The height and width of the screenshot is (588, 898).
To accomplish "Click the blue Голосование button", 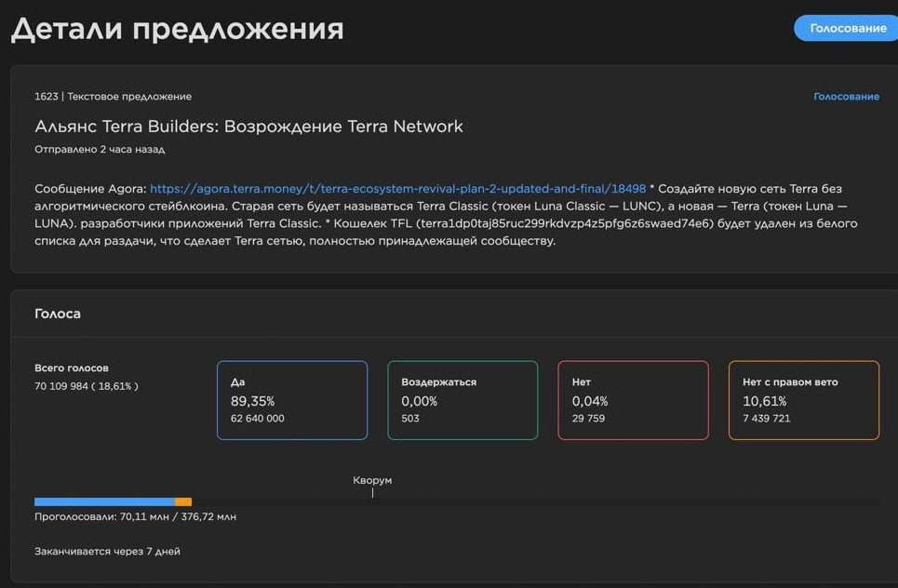I will (847, 28).
